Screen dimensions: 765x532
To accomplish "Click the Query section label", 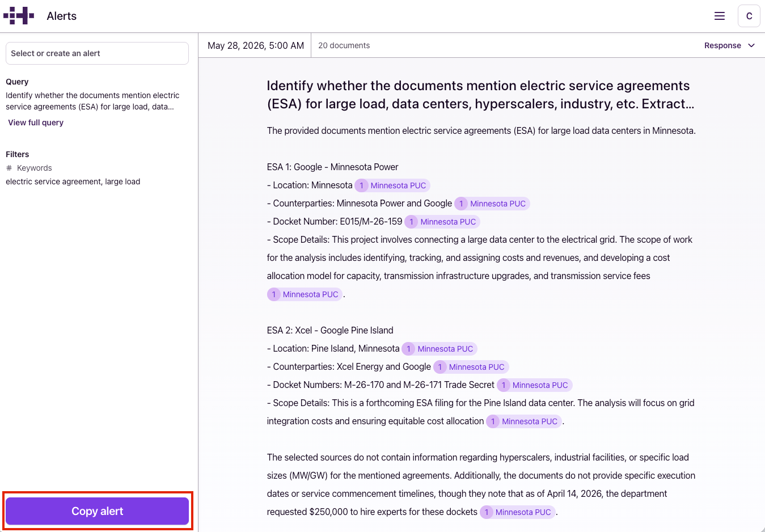I will pyautogui.click(x=17, y=82).
